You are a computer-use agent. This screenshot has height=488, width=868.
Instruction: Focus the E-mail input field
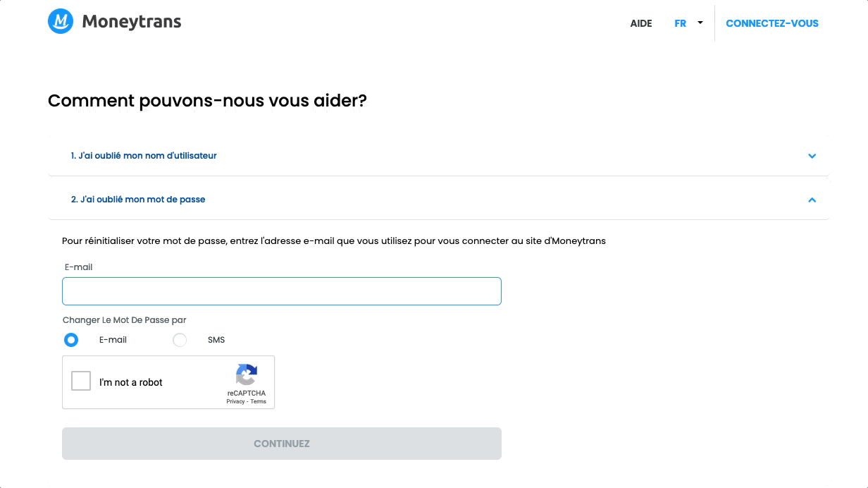click(282, 291)
